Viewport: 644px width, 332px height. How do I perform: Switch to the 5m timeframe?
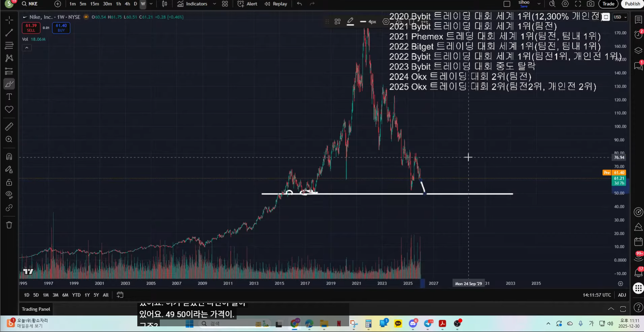point(83,4)
